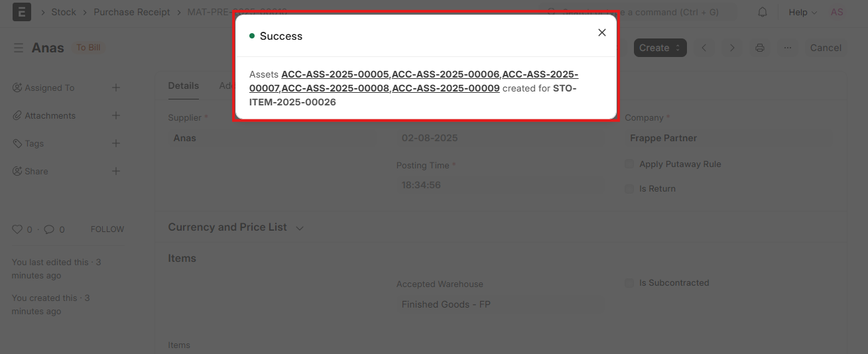868x354 pixels.
Task: Check the Is Return checkbox
Action: pyautogui.click(x=629, y=189)
